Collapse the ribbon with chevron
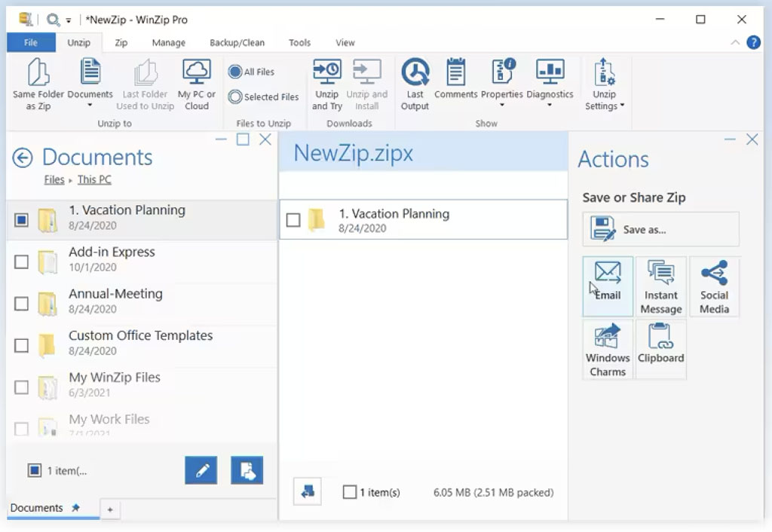772x532 pixels. [x=735, y=42]
